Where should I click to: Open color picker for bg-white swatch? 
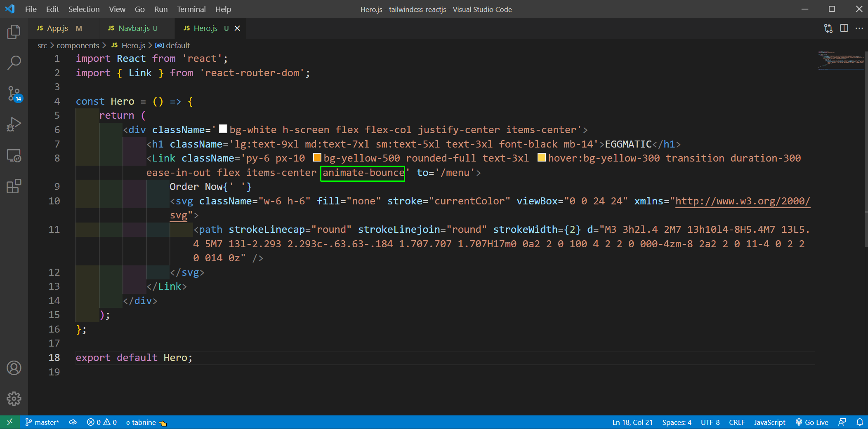pyautogui.click(x=223, y=129)
